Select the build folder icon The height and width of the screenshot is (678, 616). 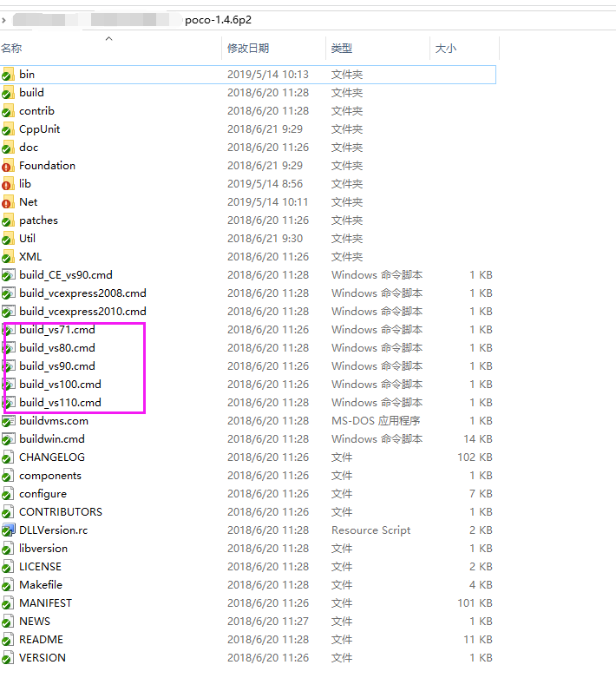coord(8,93)
